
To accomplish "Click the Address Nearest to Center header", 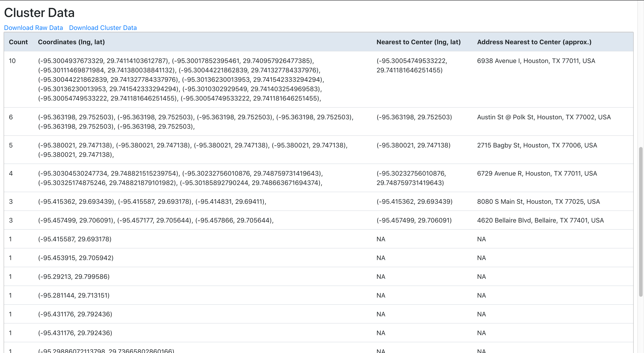I will [x=534, y=42].
